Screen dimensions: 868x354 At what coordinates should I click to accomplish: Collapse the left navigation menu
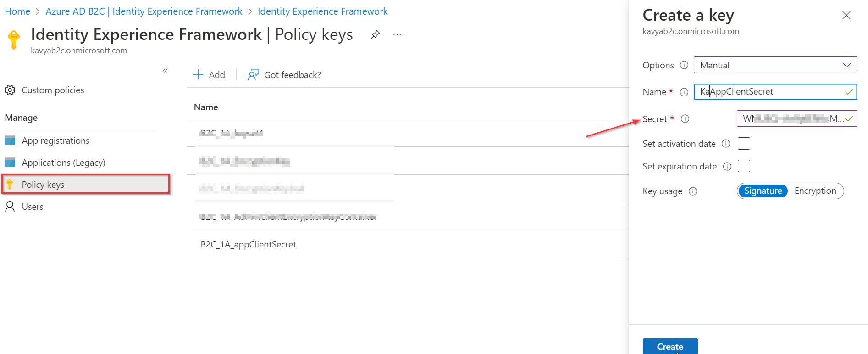tap(165, 71)
